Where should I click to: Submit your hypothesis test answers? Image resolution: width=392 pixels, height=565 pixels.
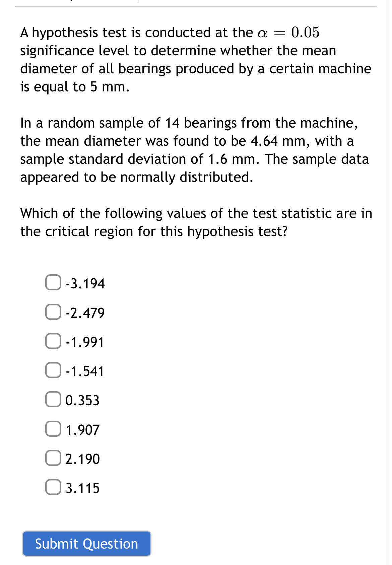(86, 543)
